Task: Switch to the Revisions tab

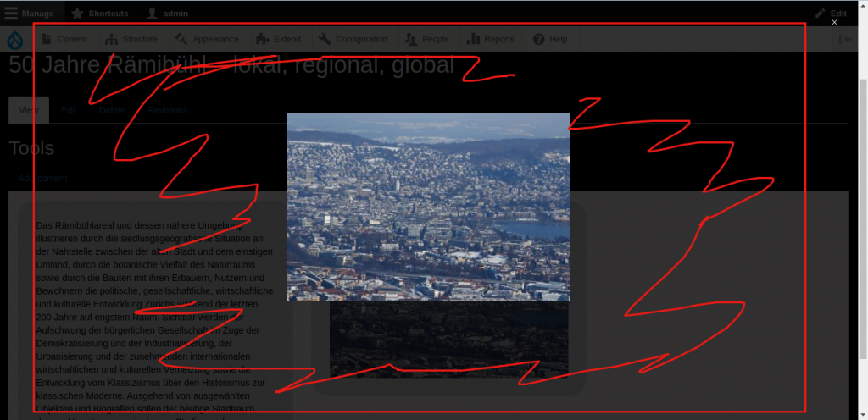Action: (x=167, y=110)
